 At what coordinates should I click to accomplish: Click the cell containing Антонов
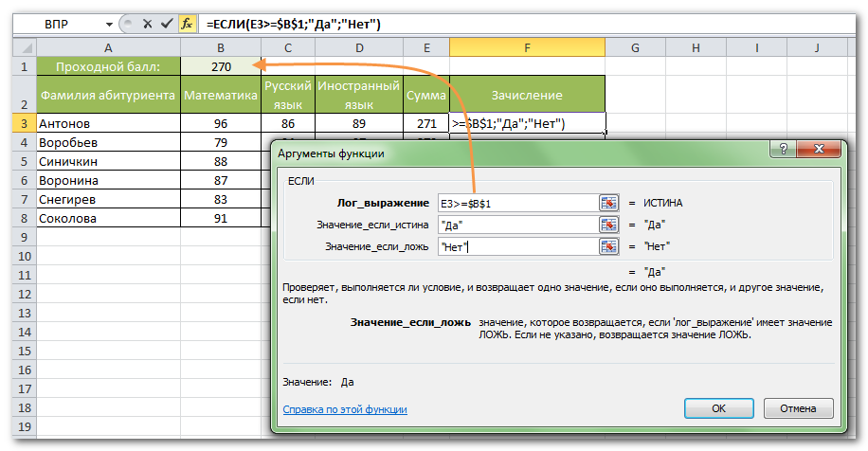108,123
